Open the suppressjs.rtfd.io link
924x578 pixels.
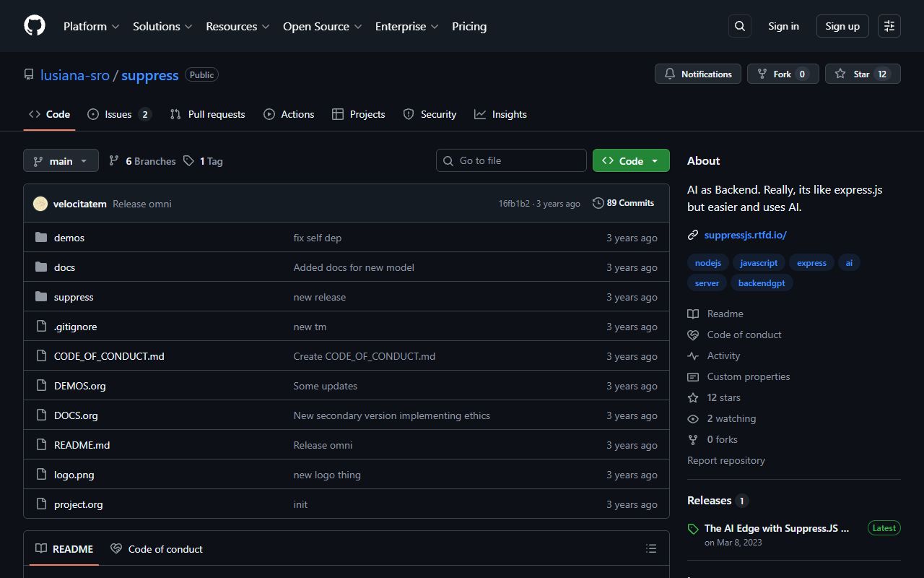(x=745, y=235)
